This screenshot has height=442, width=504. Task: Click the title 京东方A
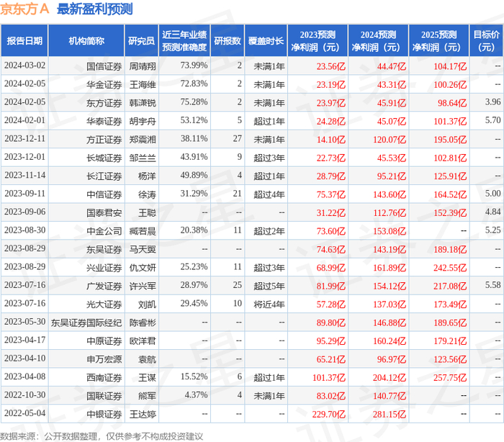(x=24, y=9)
